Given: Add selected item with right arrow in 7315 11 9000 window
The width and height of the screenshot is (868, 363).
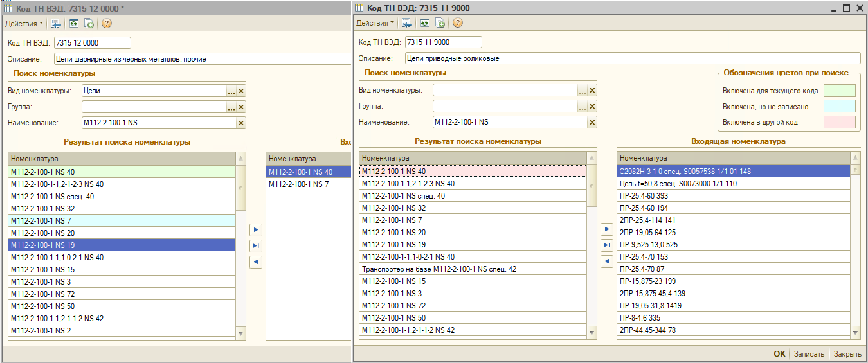Looking at the screenshot, I should pyautogui.click(x=606, y=229).
